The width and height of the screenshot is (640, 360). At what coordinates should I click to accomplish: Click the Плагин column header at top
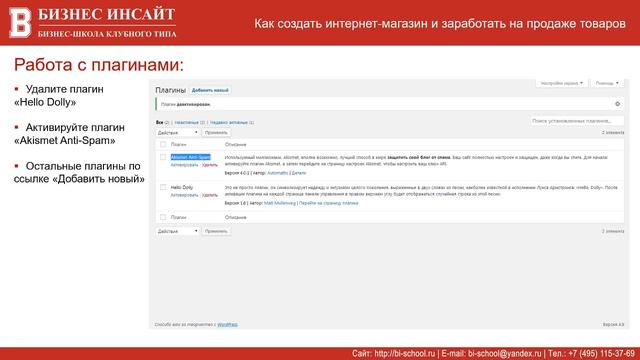coord(178,144)
